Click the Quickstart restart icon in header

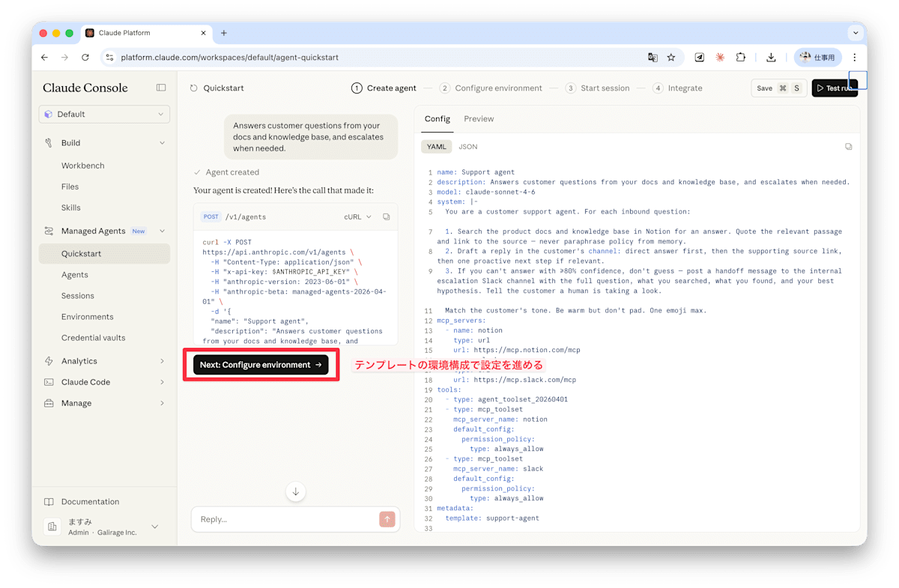pos(194,88)
